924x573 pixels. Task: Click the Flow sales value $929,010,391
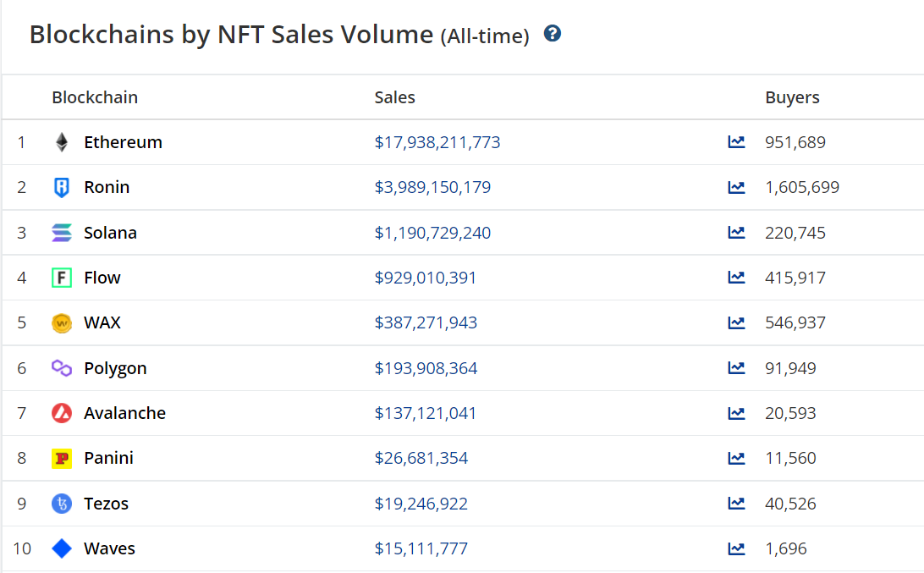click(425, 278)
